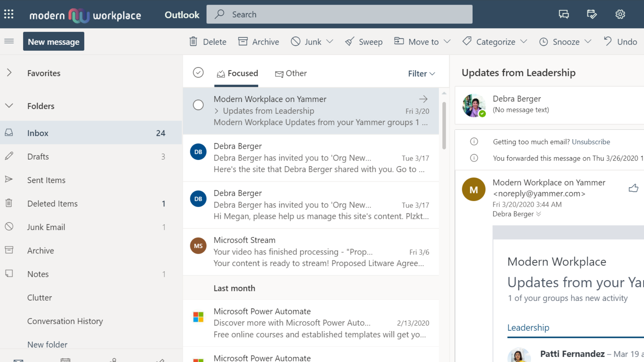Collapse the Folders section

(9, 106)
